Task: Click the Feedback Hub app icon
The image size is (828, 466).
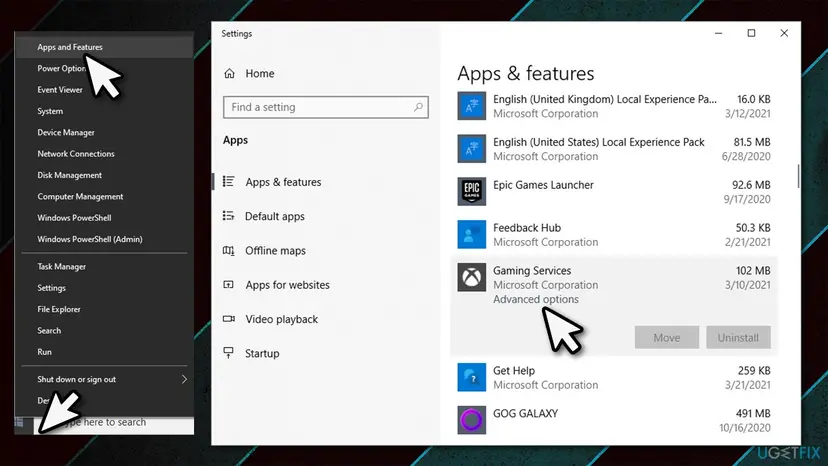Action: pos(472,234)
